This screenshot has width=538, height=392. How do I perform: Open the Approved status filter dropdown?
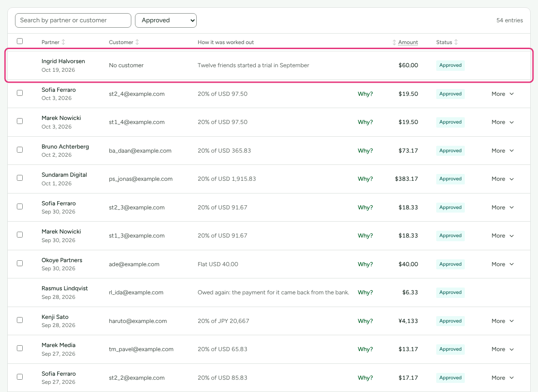click(x=166, y=20)
